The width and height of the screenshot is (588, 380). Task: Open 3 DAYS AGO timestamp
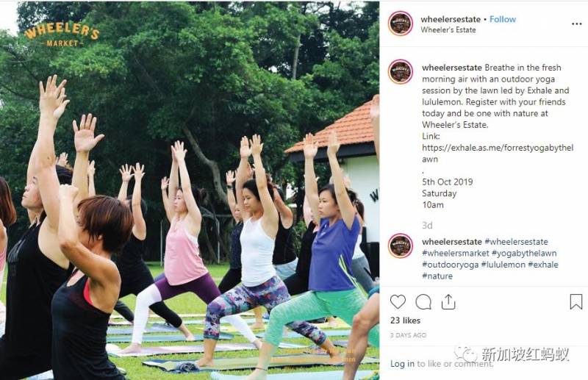coord(408,335)
